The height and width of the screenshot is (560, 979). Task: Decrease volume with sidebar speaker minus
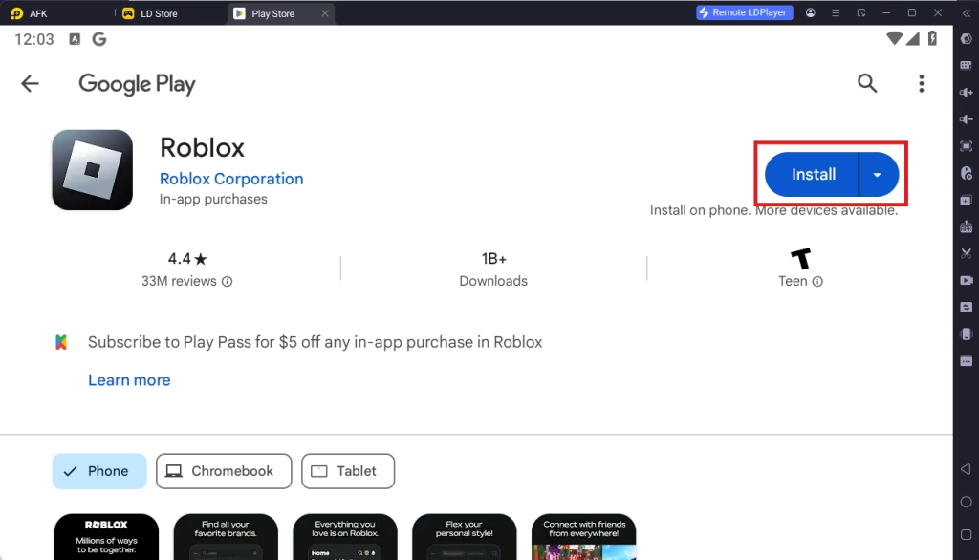coord(966,119)
